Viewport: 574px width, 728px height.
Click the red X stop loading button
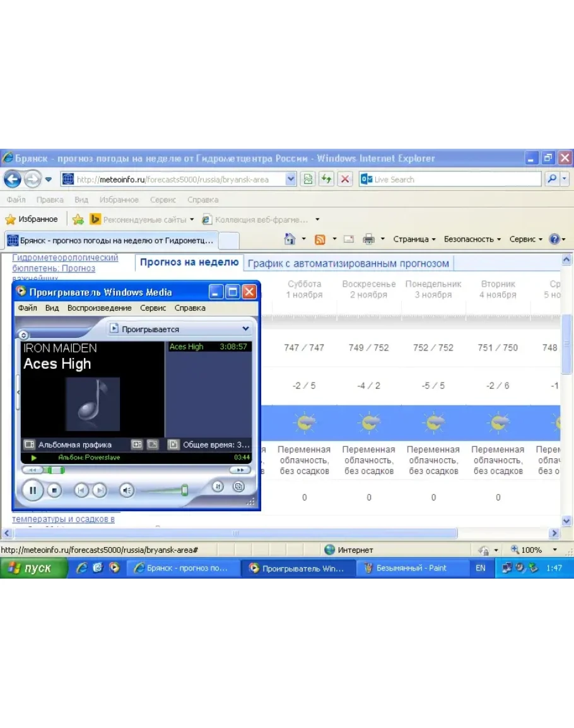(344, 179)
